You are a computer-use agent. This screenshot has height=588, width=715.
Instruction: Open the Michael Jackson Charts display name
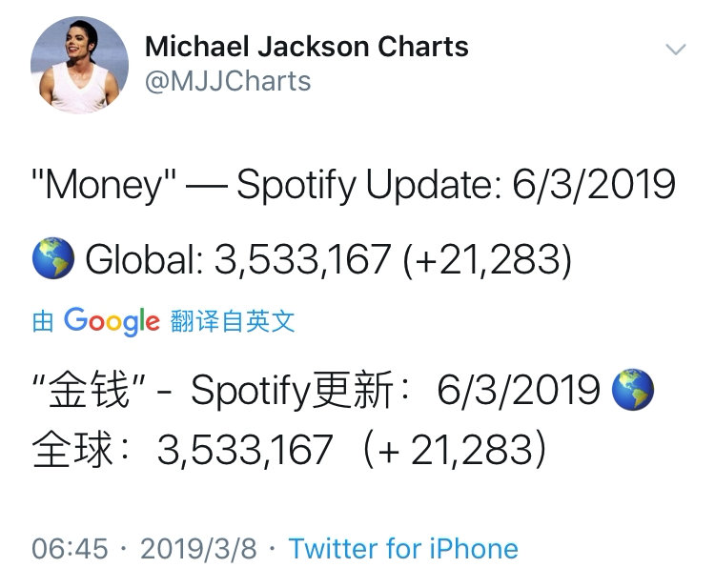coord(306,47)
